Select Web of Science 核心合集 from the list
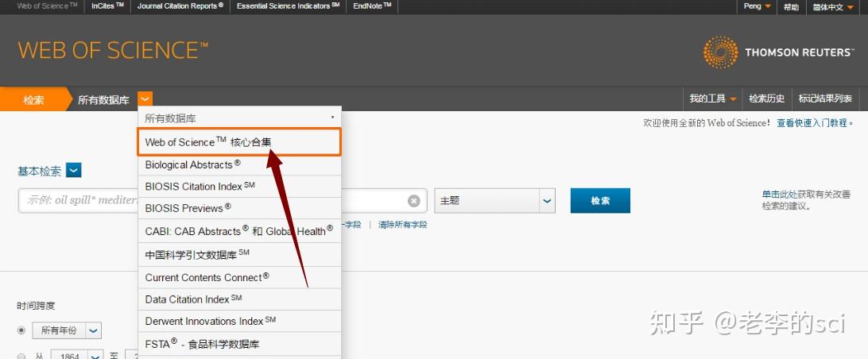The height and width of the screenshot is (359, 868). tap(239, 142)
